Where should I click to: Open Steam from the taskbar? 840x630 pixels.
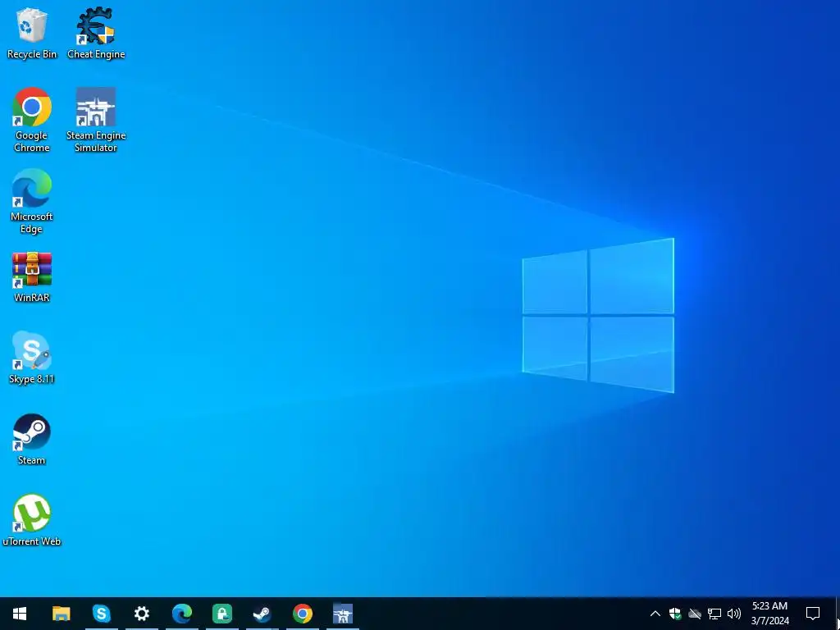pos(262,614)
